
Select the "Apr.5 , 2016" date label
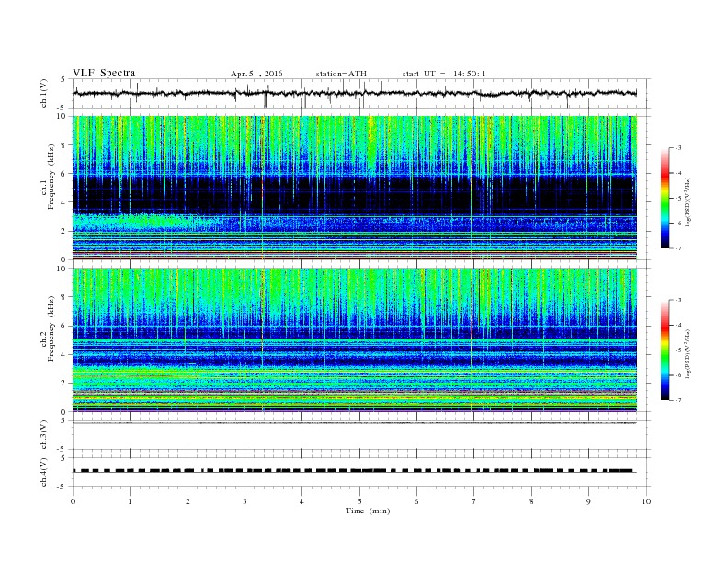(x=256, y=74)
